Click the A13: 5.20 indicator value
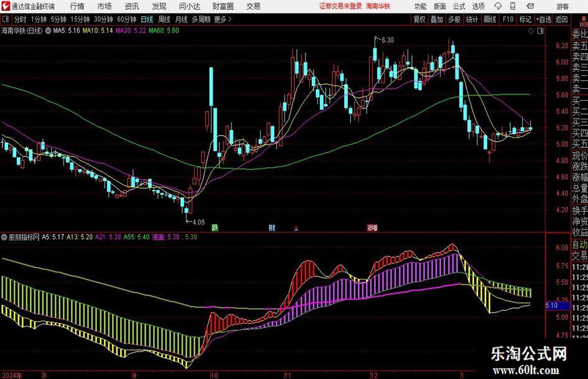 (80, 237)
